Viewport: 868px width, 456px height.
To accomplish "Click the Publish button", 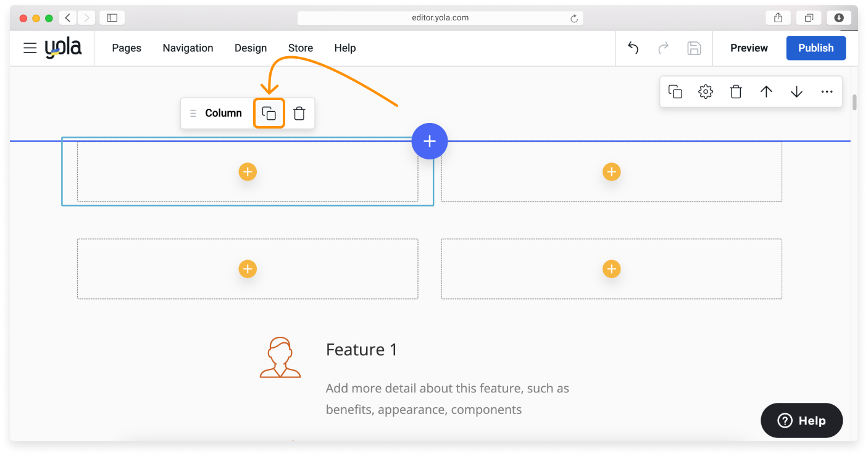I will pyautogui.click(x=816, y=48).
